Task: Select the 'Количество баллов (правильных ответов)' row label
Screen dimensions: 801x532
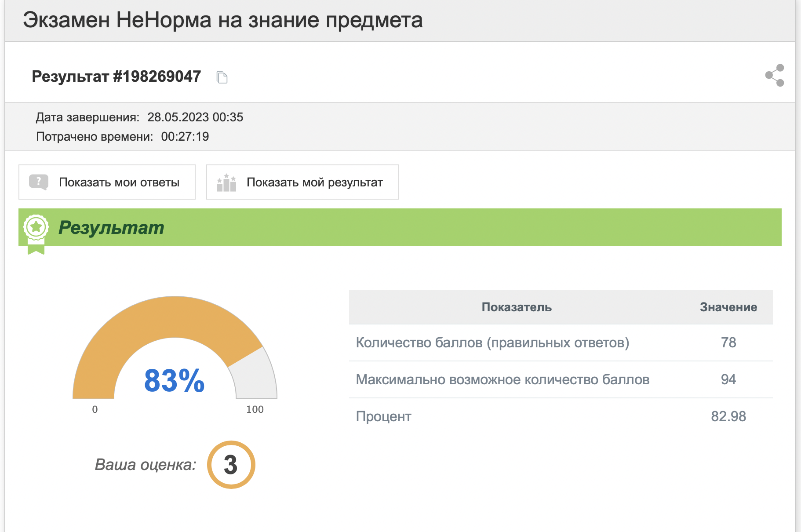Action: tap(492, 343)
